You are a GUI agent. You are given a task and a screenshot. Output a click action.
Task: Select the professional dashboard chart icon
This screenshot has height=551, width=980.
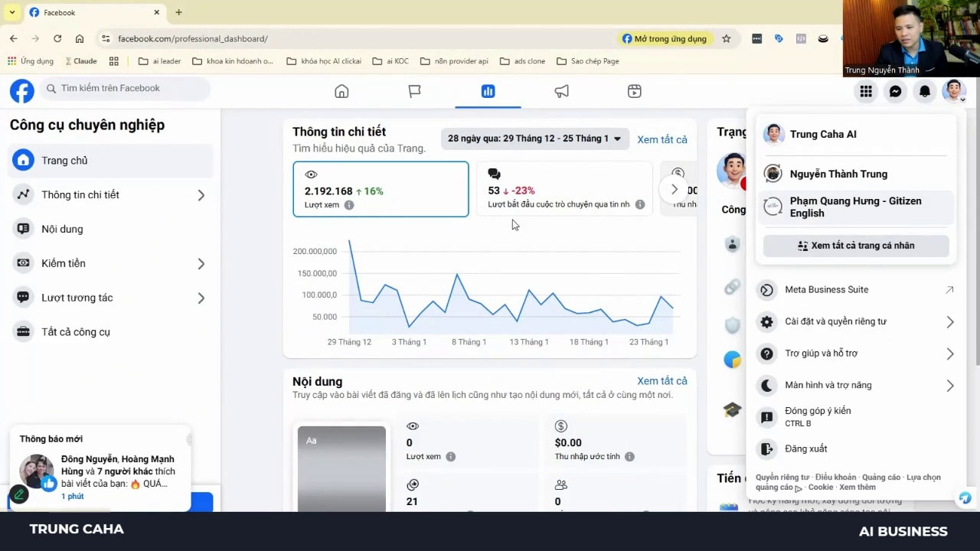[488, 91]
